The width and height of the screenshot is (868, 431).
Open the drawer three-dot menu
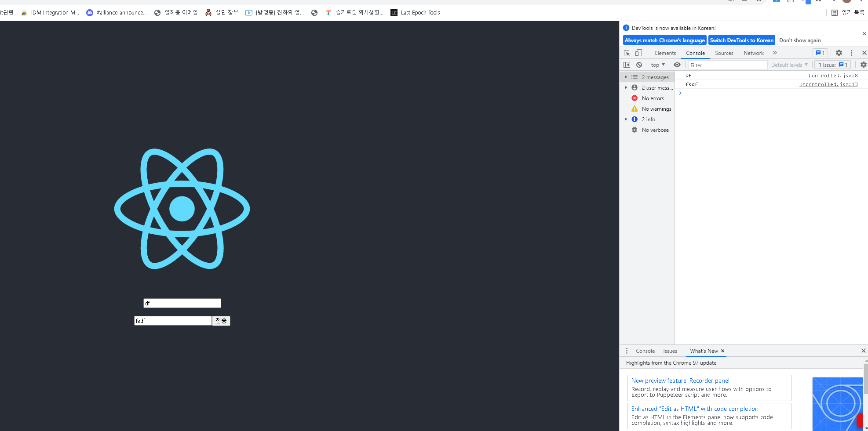pos(627,351)
